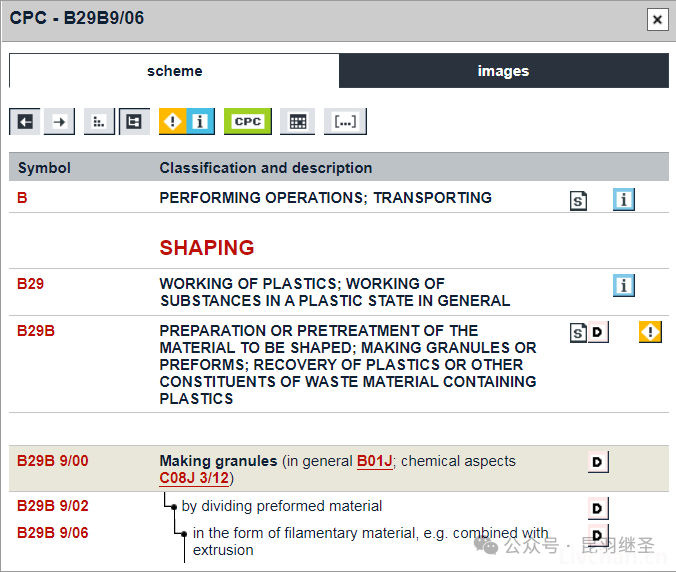Screen dimensions: 676x572
Task: Open the D definition icon for B29B 9/00
Action: click(x=598, y=462)
